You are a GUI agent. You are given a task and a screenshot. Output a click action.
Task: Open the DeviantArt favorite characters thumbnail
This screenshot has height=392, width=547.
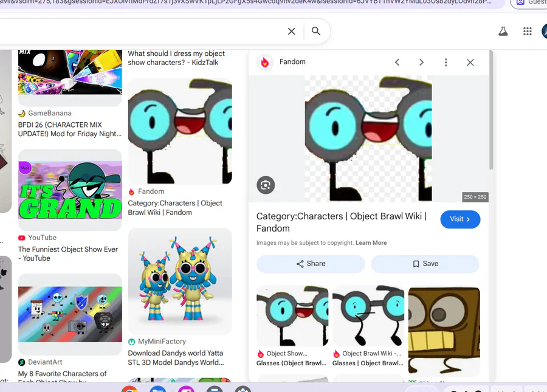[70, 314]
